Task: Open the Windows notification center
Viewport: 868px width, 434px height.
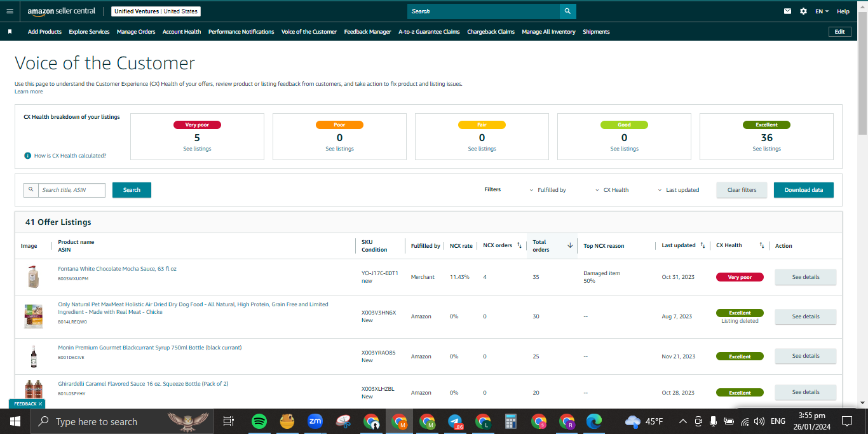Action: pyautogui.click(x=847, y=421)
